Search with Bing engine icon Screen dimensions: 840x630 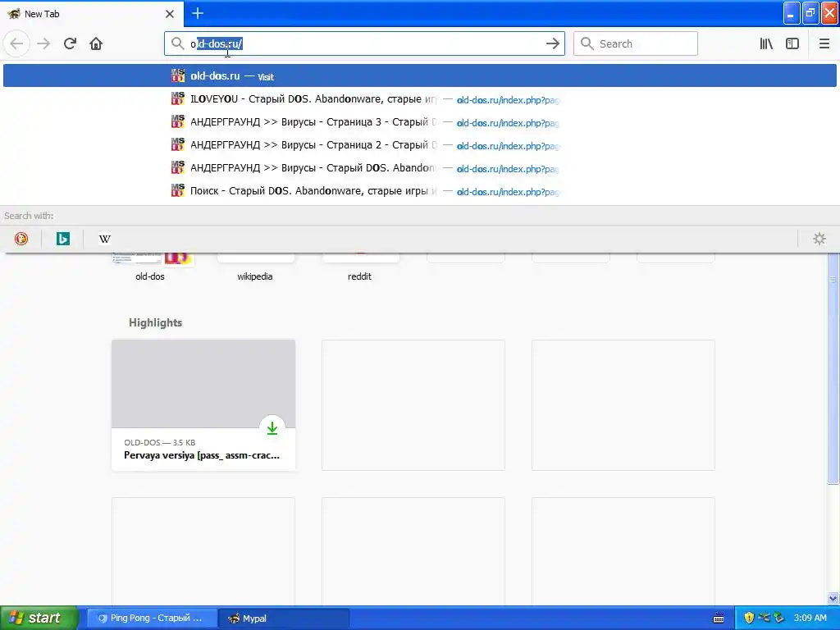click(x=62, y=239)
